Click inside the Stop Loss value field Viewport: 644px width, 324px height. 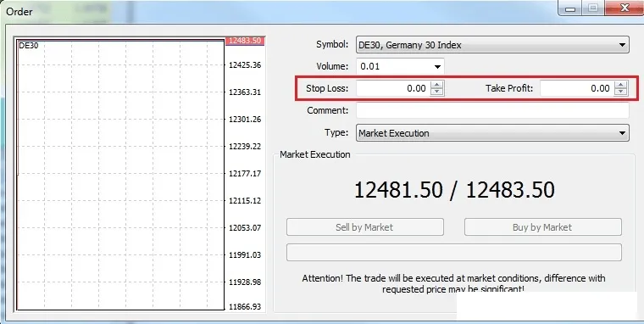(x=393, y=88)
